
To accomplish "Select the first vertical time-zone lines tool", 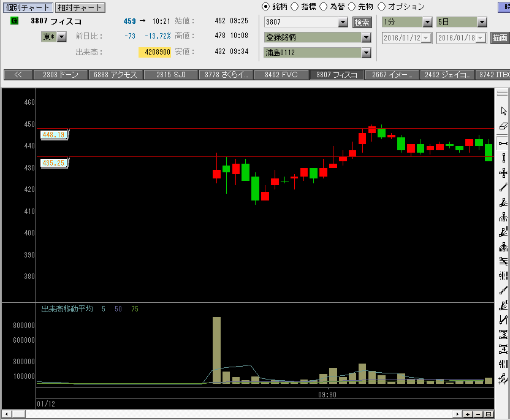I will [x=503, y=276].
